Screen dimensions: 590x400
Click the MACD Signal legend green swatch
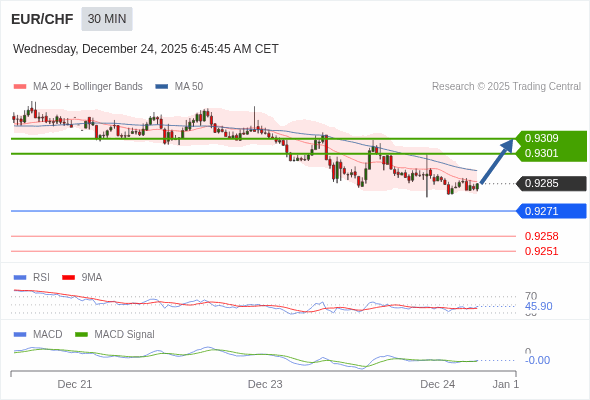tap(81, 335)
